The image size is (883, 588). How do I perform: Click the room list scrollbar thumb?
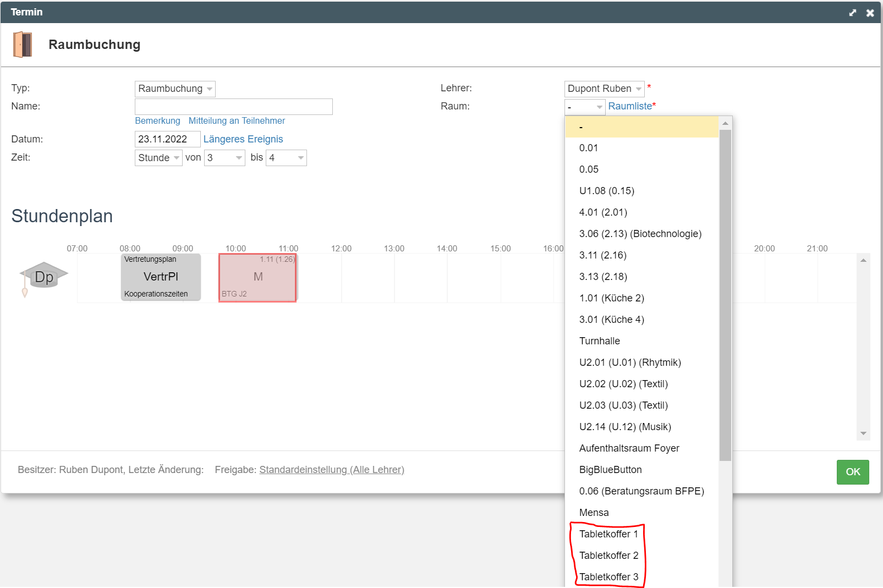coord(725,294)
